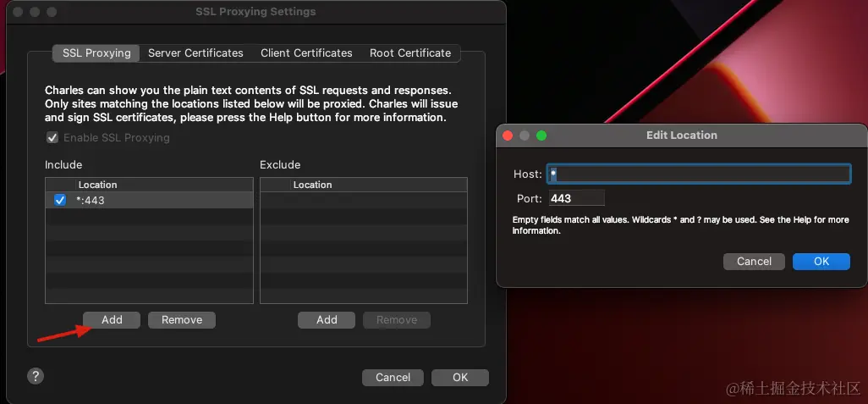Open the Client Certificates tab

(x=306, y=53)
